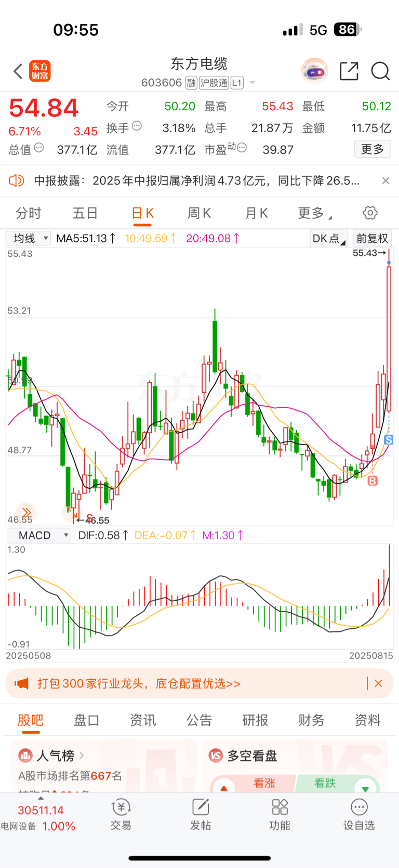Open the 均线 indicator dropdown
The height and width of the screenshot is (868, 399).
click(28, 238)
